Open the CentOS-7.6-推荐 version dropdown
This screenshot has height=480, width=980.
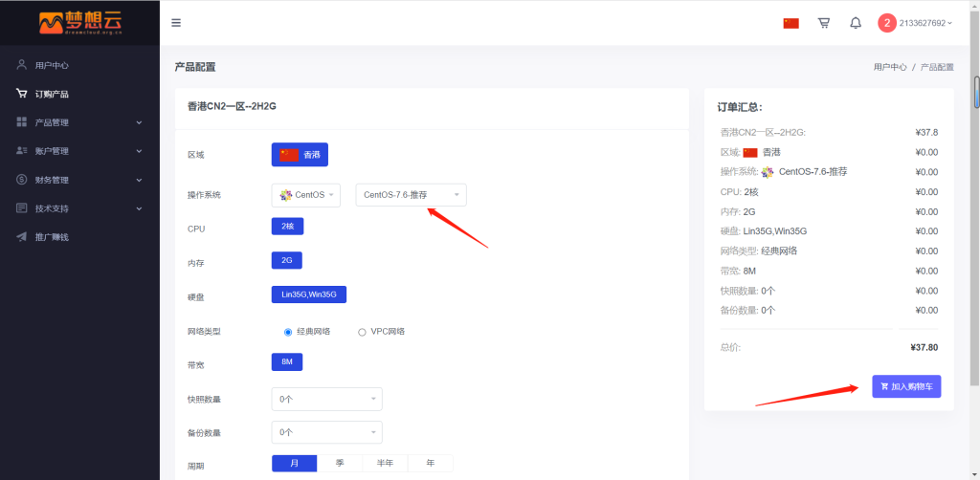click(x=411, y=195)
